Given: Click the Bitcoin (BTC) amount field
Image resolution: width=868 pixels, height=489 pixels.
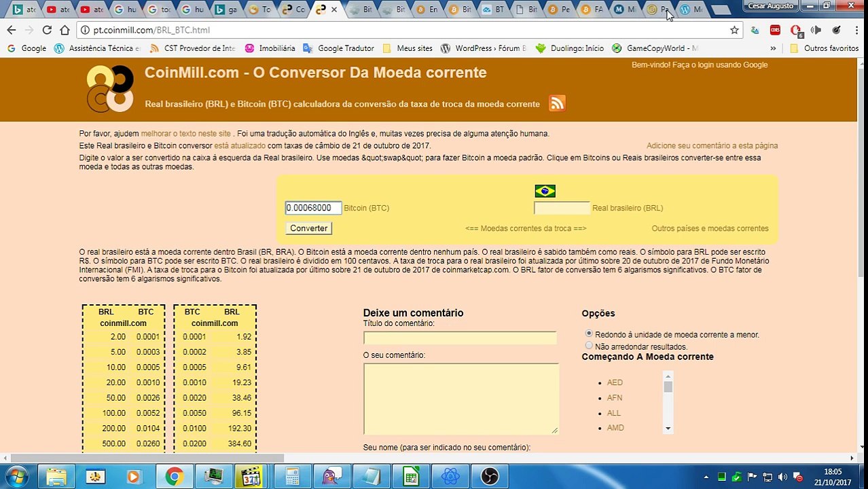Looking at the screenshot, I should pos(313,208).
